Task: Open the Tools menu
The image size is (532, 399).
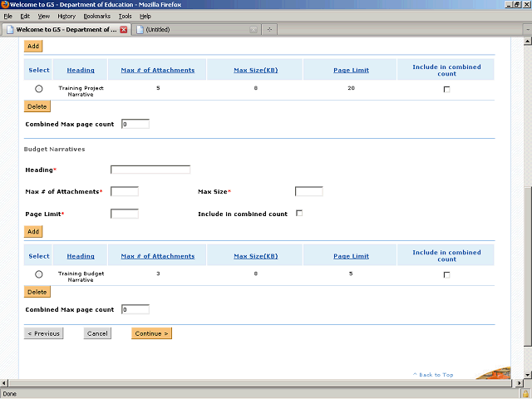Action: [125, 16]
